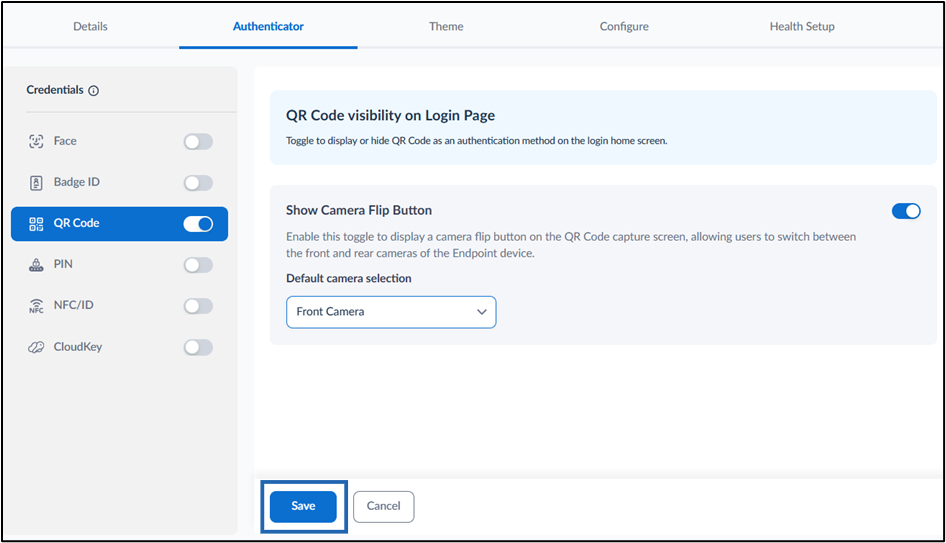Go to the Configure tab
946x543 pixels.
coord(624,27)
